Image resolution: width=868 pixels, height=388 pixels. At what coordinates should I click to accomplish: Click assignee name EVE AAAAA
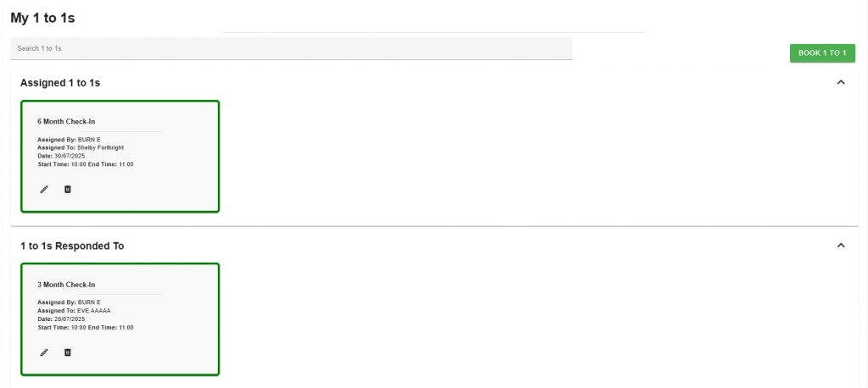pos(94,311)
